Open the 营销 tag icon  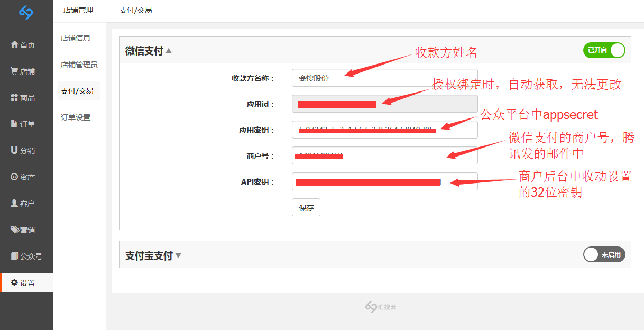pyautogui.click(x=15, y=230)
